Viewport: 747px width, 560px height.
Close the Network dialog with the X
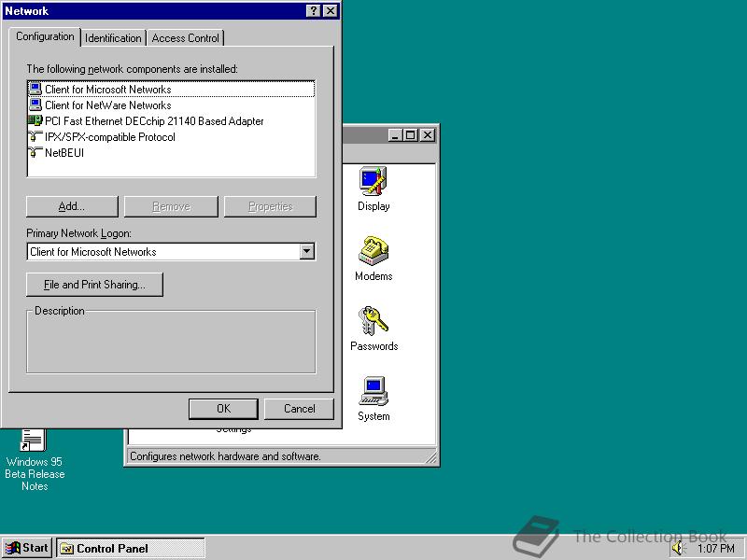[x=331, y=11]
